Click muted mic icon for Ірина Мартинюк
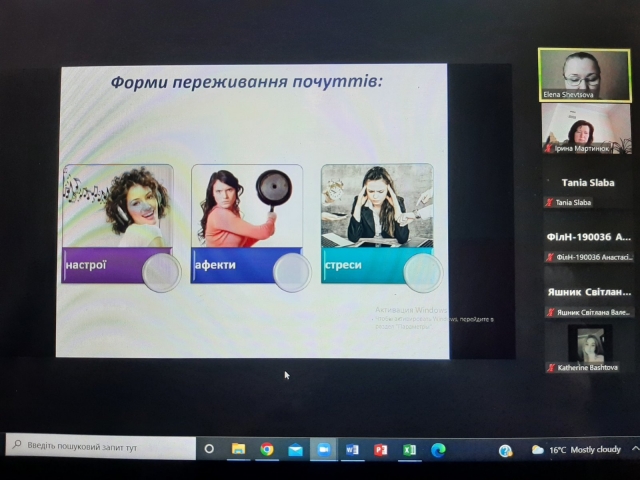The height and width of the screenshot is (480, 640). 548,148
